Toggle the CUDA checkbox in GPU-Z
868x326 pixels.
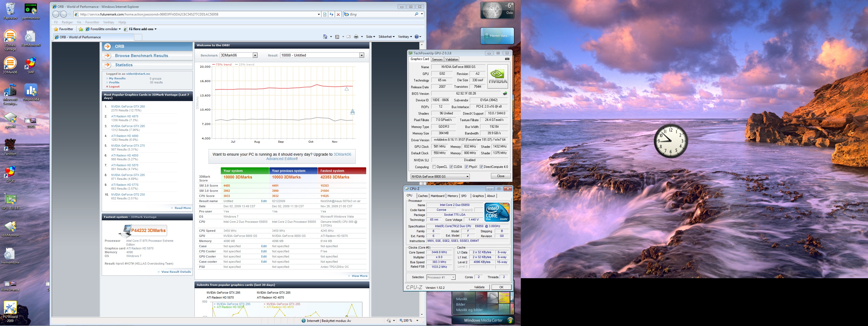[451, 167]
